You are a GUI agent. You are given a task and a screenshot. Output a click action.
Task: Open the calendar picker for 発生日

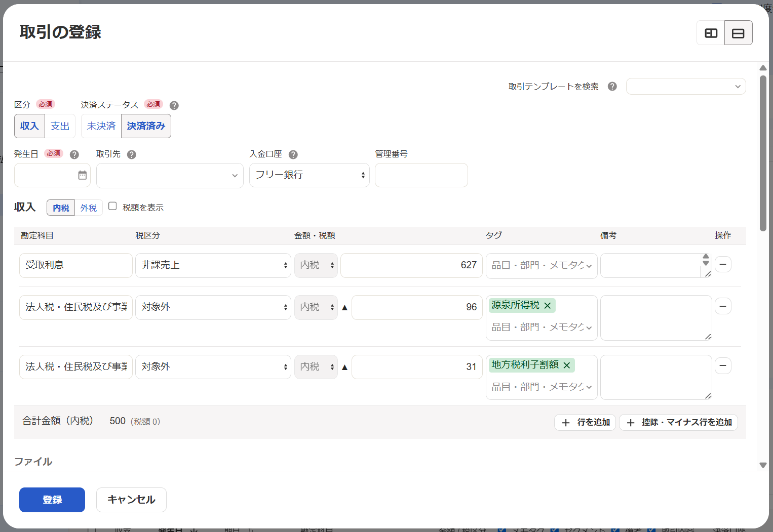82,175
